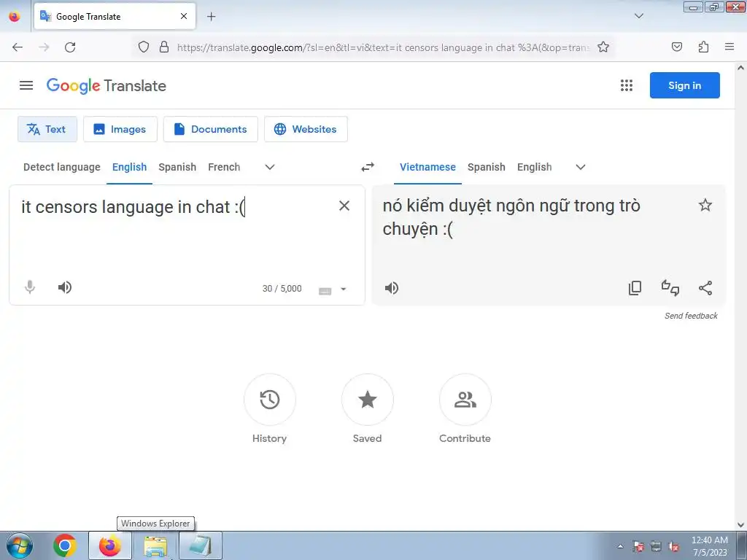Open Windows Explorer from taskbar
Image resolution: width=747 pixels, height=560 pixels.
[x=155, y=545]
